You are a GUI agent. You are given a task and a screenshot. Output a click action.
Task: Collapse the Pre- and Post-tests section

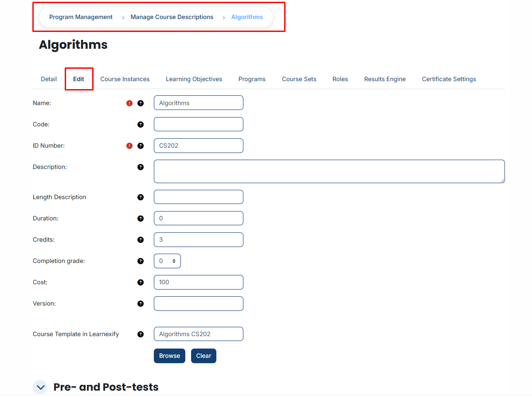click(40, 387)
